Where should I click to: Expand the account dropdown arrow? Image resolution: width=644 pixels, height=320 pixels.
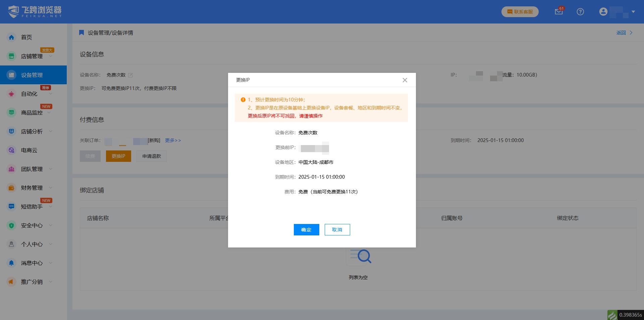[633, 12]
